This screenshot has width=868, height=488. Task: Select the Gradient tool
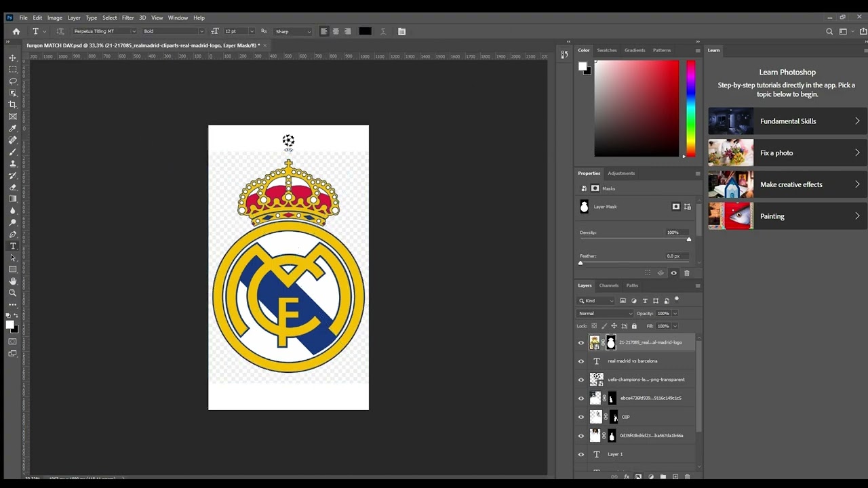[12, 199]
